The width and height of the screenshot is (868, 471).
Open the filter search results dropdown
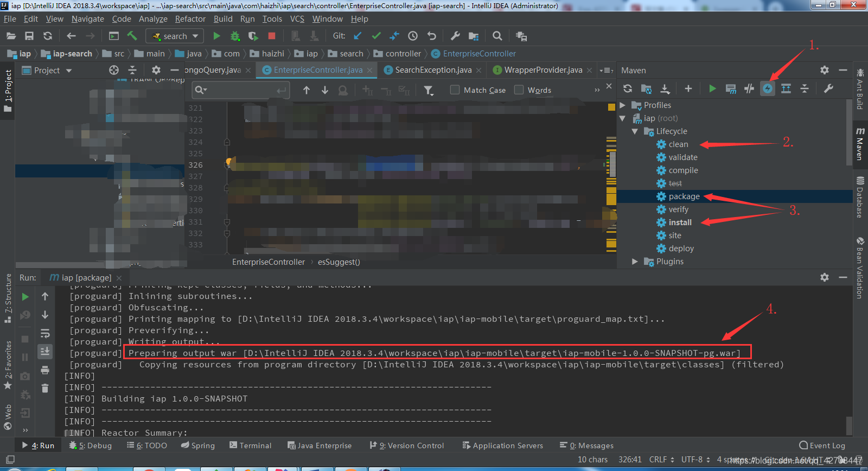429,90
